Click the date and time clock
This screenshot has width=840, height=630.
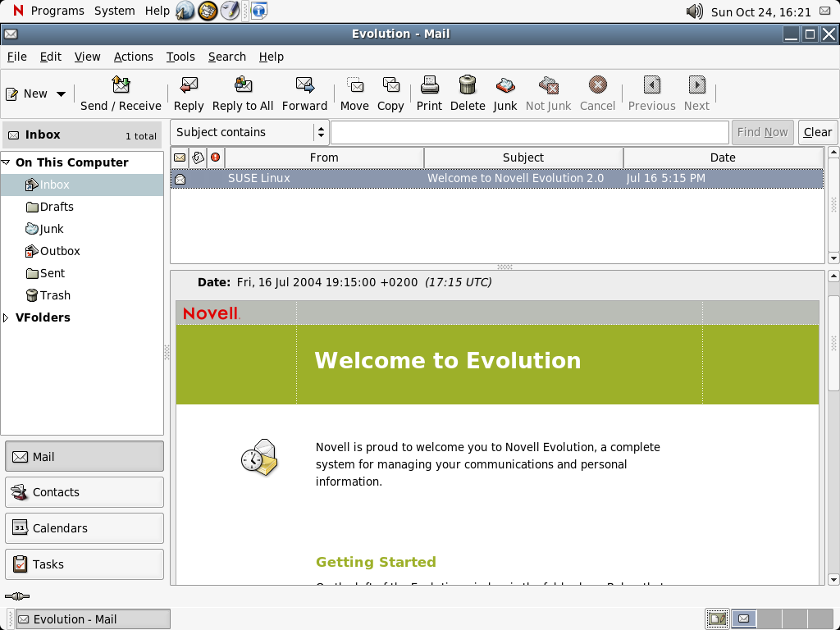(x=760, y=11)
